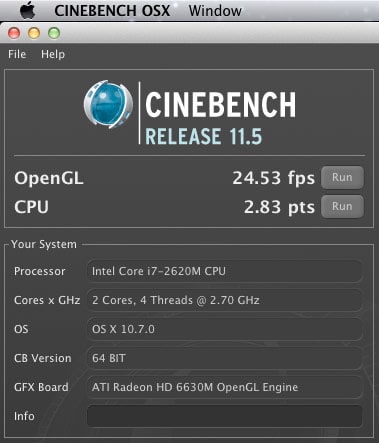
Task: Open the Apple menu icon
Action: [x=28, y=11]
